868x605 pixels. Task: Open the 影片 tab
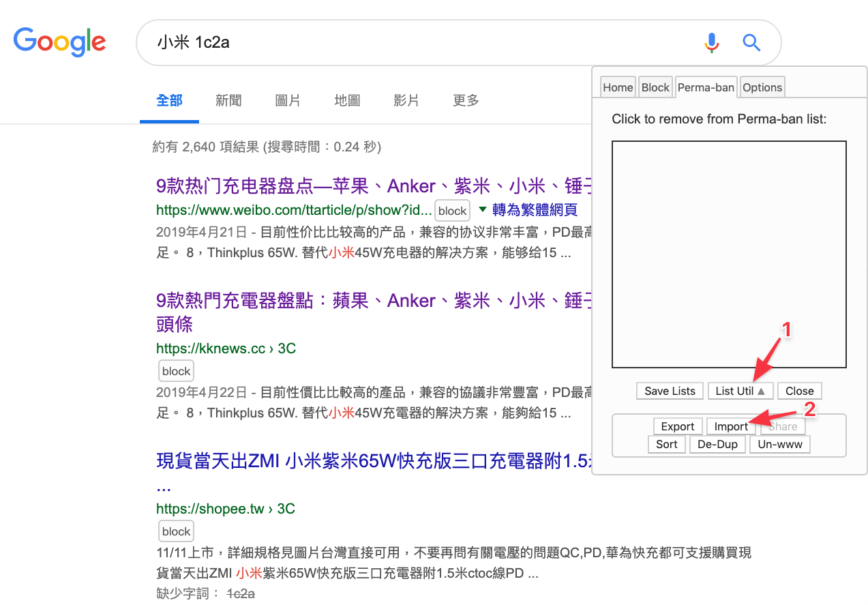tap(406, 100)
